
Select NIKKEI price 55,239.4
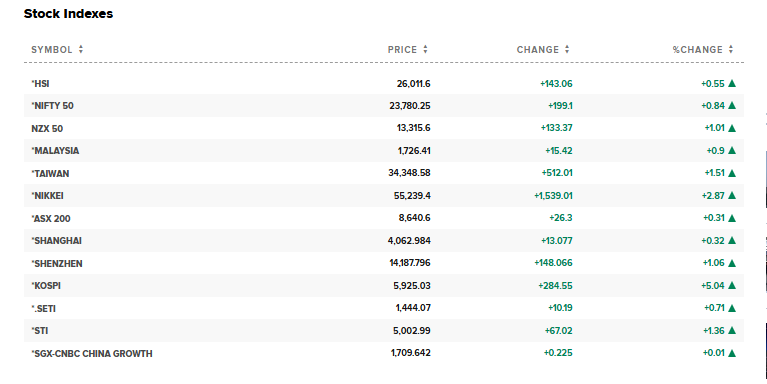[x=412, y=196]
